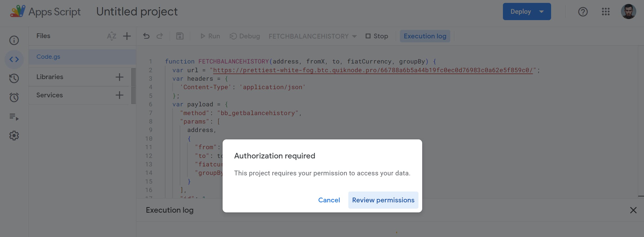The width and height of the screenshot is (644, 237).
Task: Cancel the authorization dialog
Action: click(329, 200)
